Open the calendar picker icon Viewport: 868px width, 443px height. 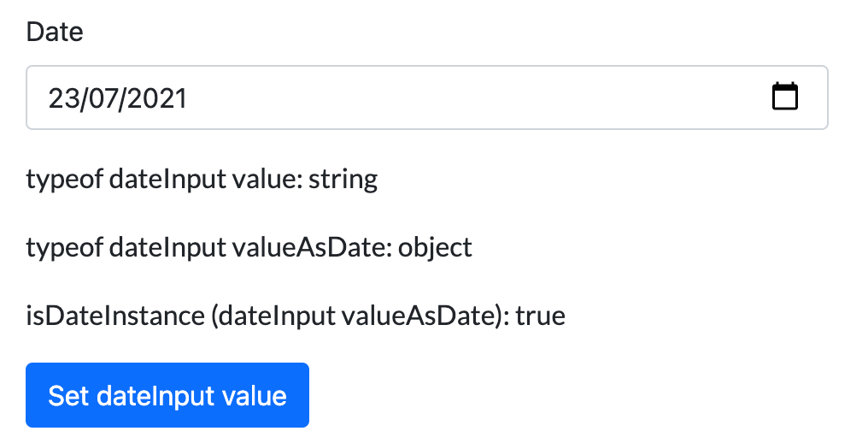pos(785,97)
